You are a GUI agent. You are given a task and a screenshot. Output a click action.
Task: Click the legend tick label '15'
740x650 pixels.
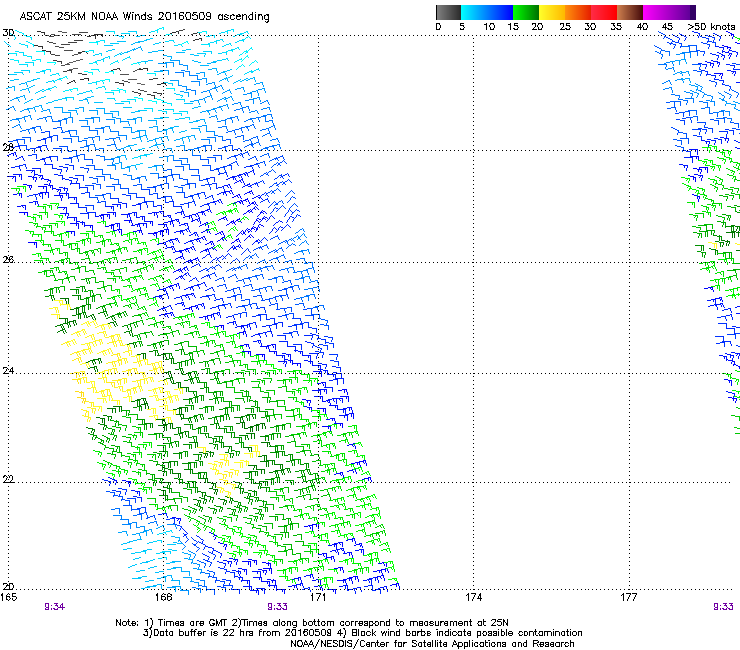[x=513, y=26]
